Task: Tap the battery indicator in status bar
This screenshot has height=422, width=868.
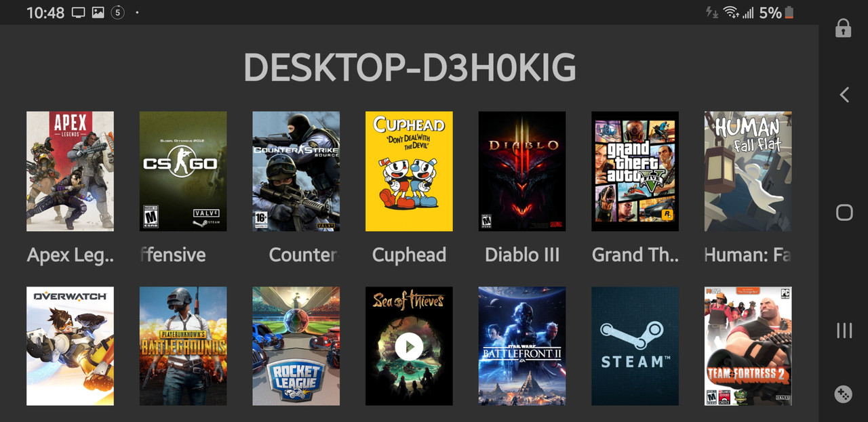Action: 789,12
